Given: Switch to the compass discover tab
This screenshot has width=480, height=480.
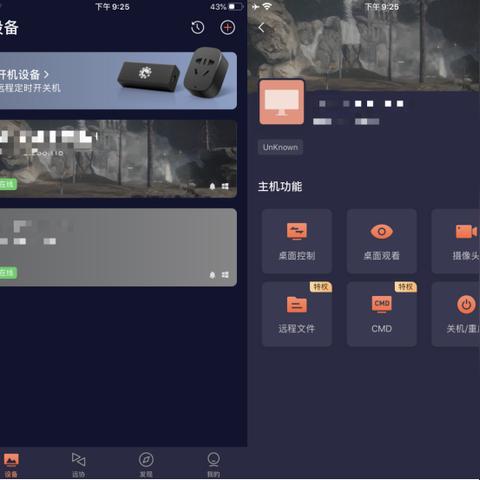Looking at the screenshot, I should point(146,464).
